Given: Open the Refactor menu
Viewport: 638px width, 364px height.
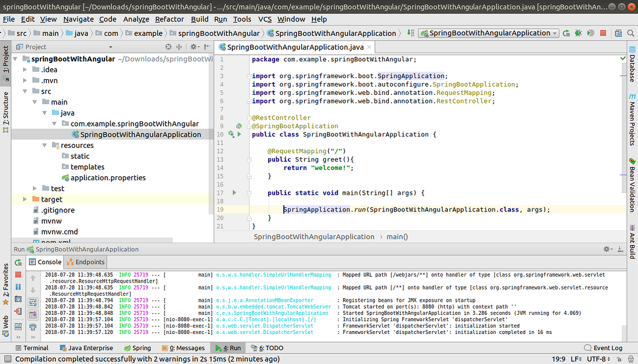Looking at the screenshot, I should pyautogui.click(x=169, y=19).
